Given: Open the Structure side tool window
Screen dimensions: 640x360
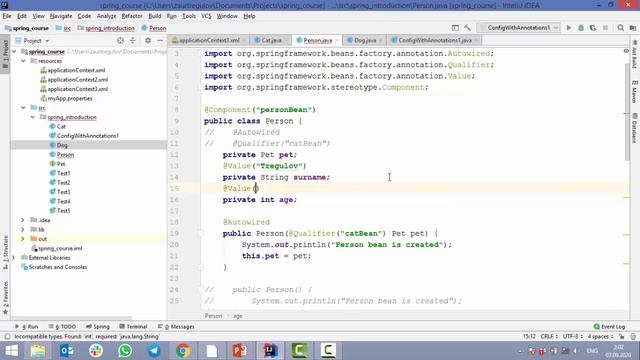Looking at the screenshot, I should (5, 251).
